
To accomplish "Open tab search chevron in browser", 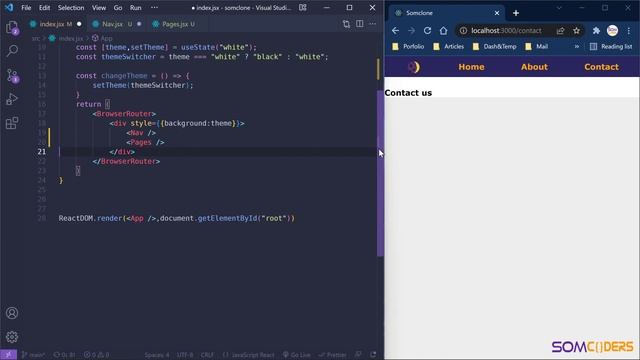I will coord(559,8).
